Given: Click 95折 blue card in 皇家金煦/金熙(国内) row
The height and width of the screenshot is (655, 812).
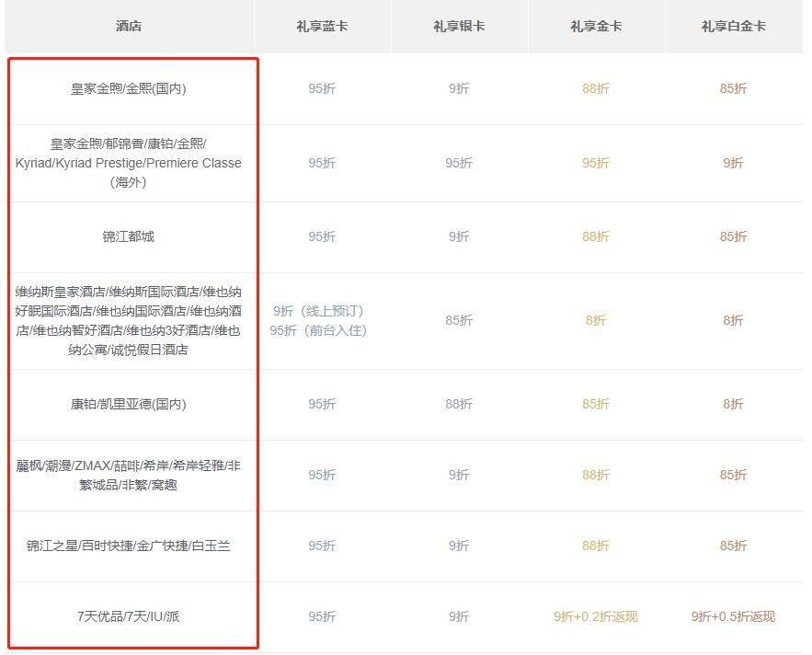Looking at the screenshot, I should pyautogui.click(x=322, y=88).
